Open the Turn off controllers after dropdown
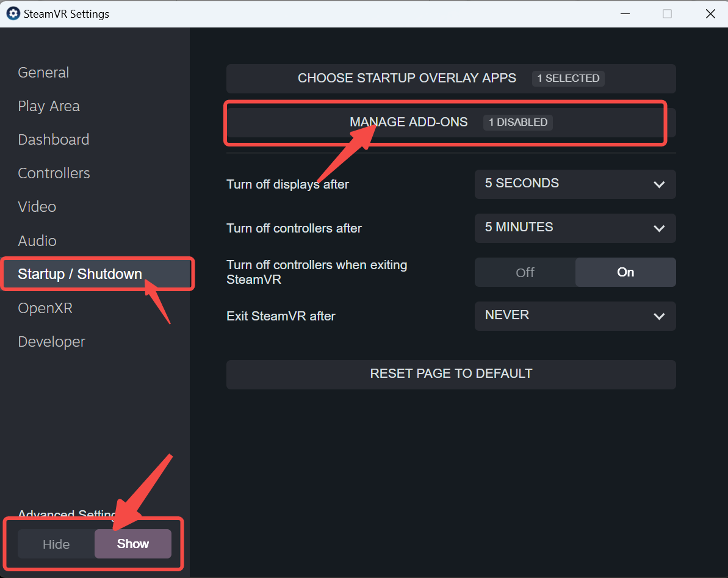The width and height of the screenshot is (728, 578). click(575, 228)
